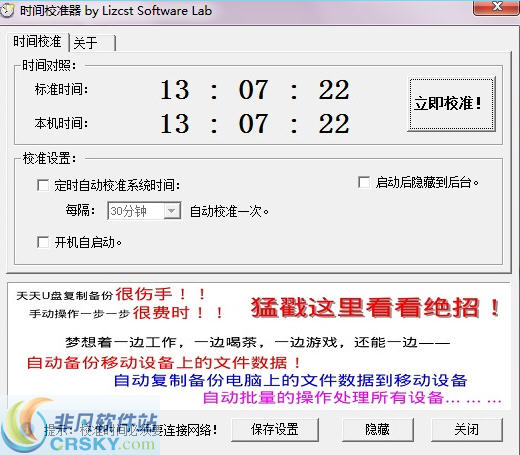
Task: Click the 隐藏 button
Action: 378,429
